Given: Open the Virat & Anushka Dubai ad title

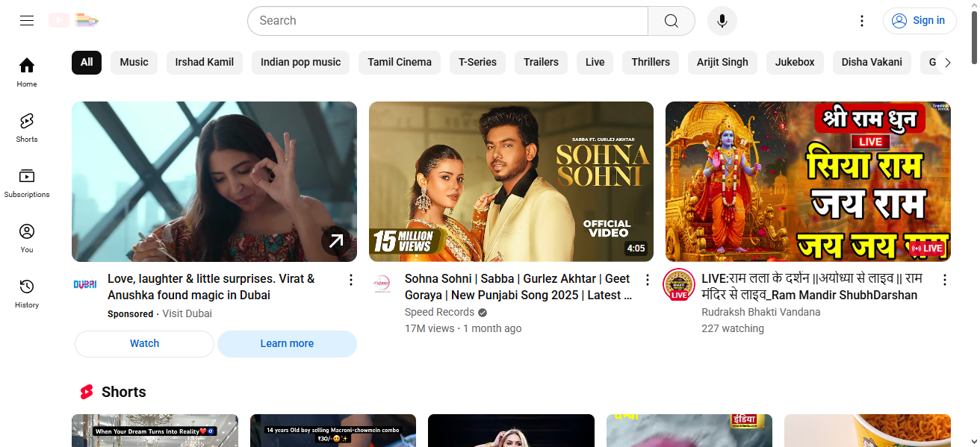Looking at the screenshot, I should [211, 287].
